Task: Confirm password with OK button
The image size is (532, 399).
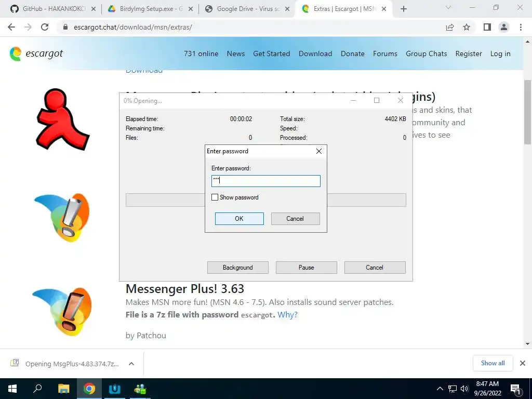Action: click(x=239, y=219)
